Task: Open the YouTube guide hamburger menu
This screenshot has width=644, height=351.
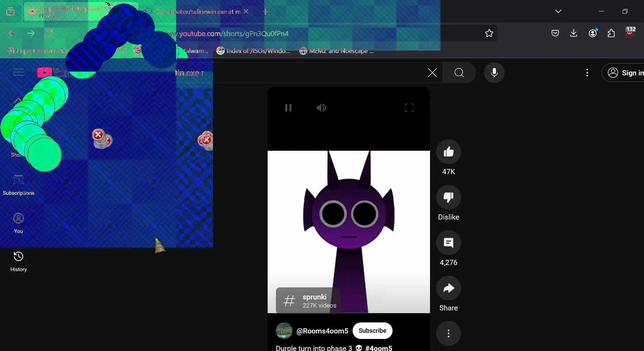Action: [x=19, y=72]
